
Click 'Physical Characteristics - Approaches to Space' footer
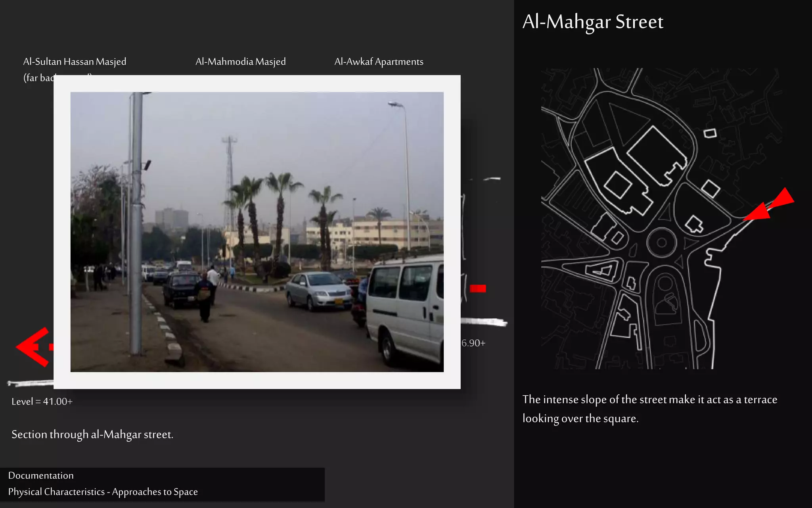103,492
